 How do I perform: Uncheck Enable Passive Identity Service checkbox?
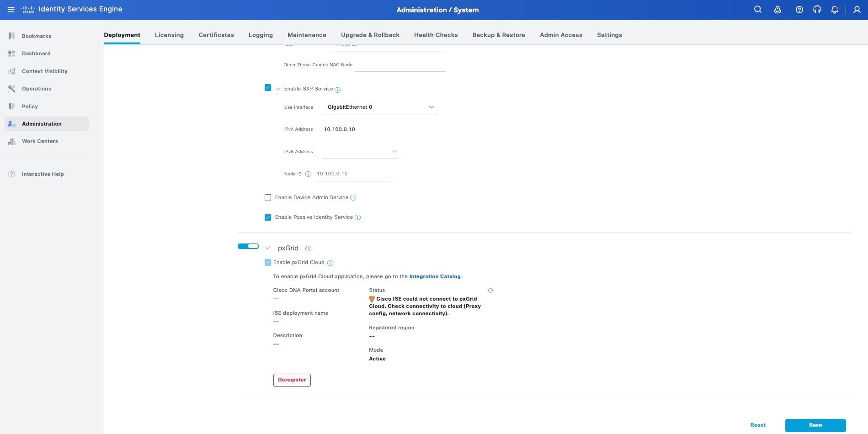[268, 217]
